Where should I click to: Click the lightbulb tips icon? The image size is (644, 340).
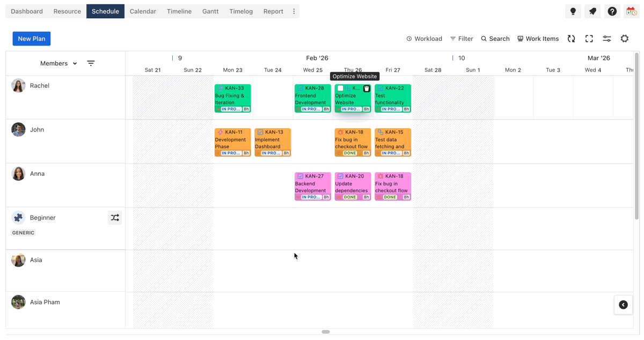573,11
